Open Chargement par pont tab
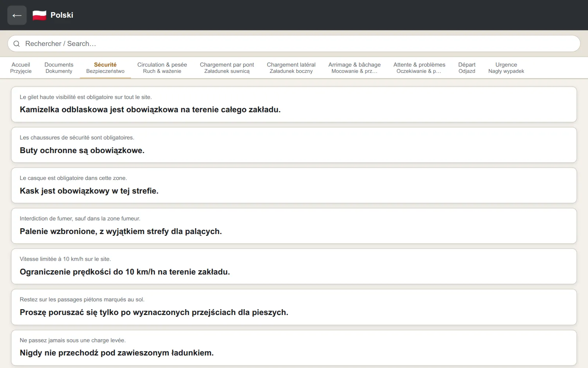This screenshot has width=588, height=368. [227, 68]
